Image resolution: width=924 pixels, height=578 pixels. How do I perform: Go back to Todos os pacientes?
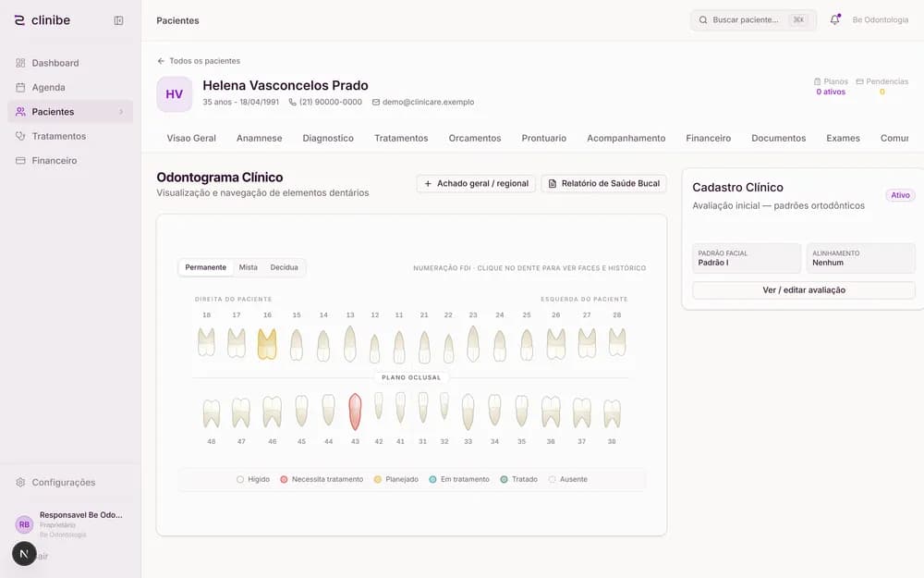(199, 61)
